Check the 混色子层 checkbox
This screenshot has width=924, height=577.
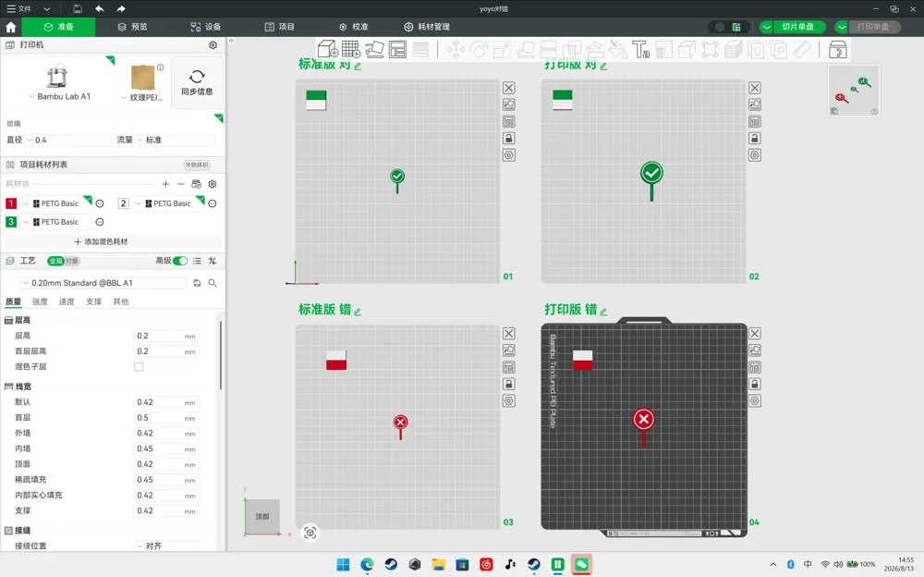pyautogui.click(x=140, y=367)
